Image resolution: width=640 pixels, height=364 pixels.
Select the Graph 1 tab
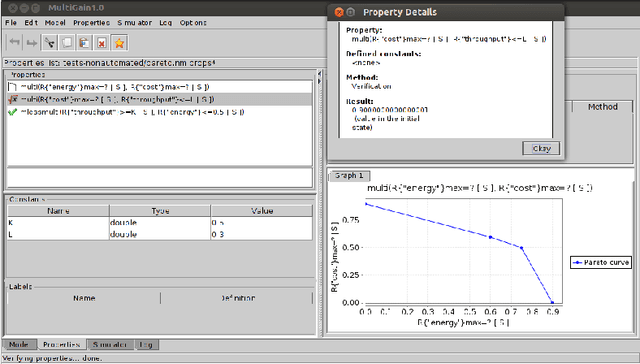click(349, 175)
